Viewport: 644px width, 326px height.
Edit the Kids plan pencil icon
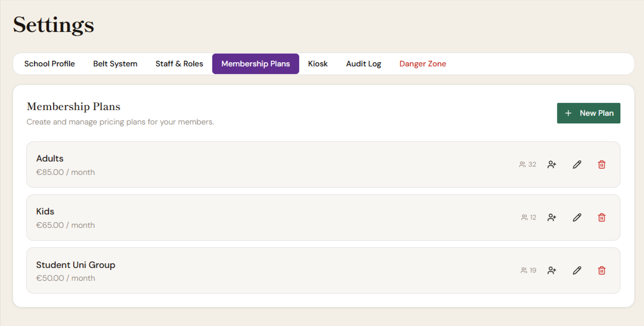pos(577,218)
